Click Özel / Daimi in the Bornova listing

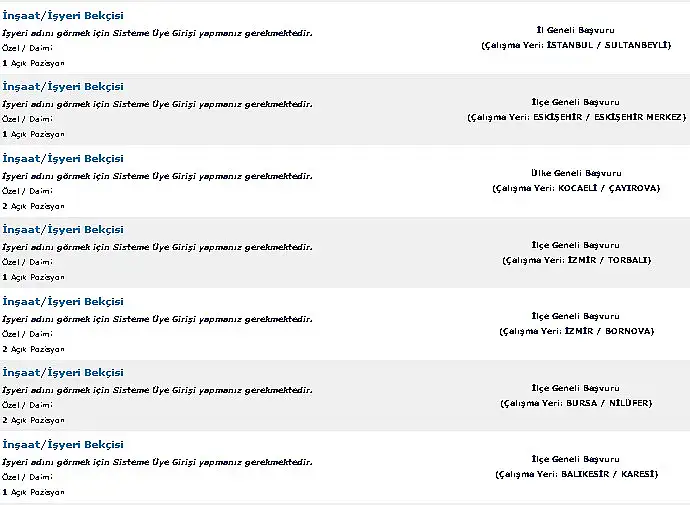(27, 334)
